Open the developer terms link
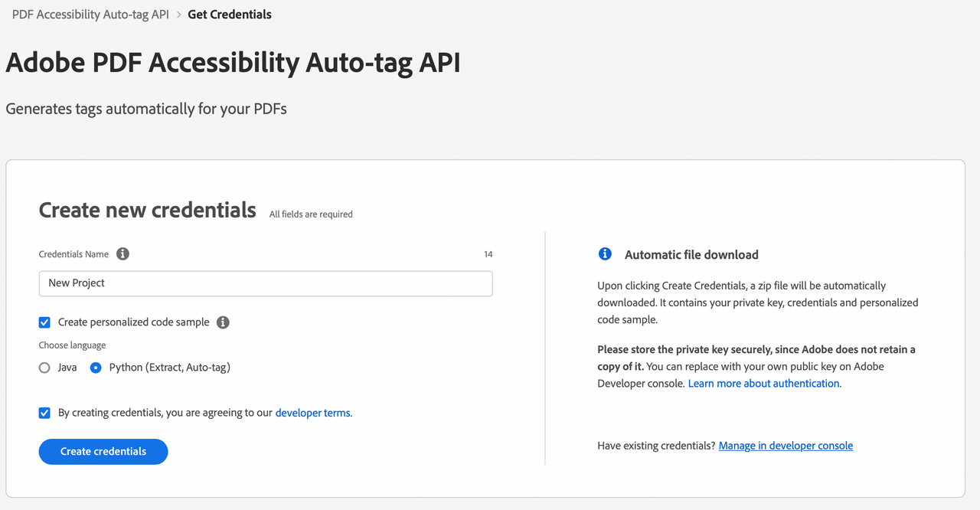Image resolution: width=980 pixels, height=510 pixels. [314, 413]
